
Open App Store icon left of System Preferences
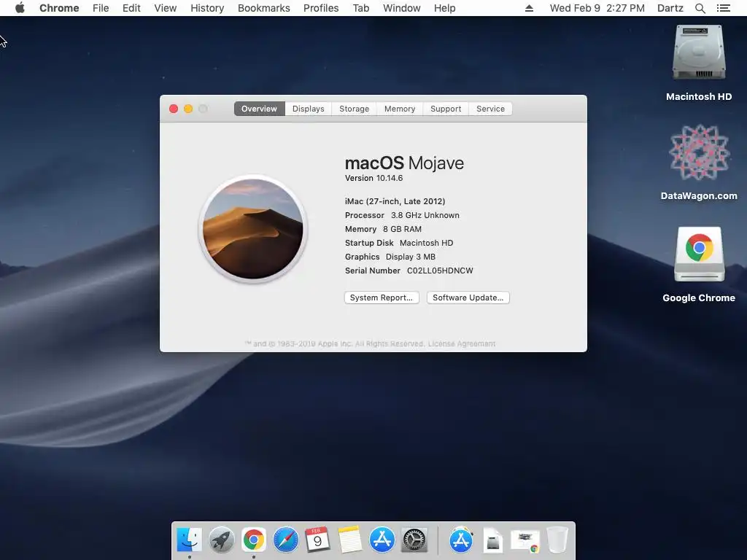(382, 540)
